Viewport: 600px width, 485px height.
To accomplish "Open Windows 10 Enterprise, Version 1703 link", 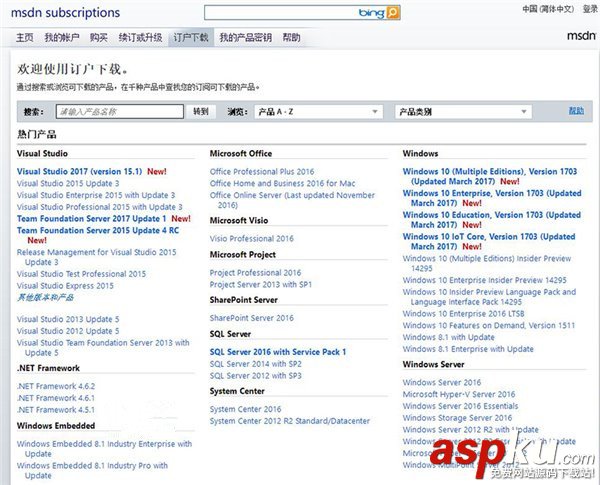I will 492,198.
